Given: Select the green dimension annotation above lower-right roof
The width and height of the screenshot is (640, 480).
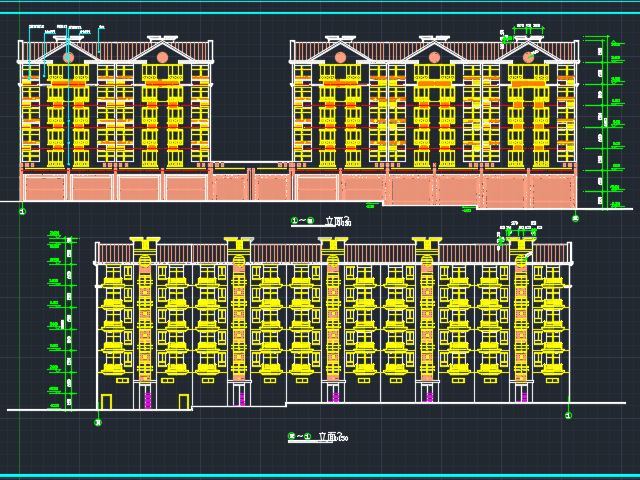Looking at the screenshot, I should point(518,230).
